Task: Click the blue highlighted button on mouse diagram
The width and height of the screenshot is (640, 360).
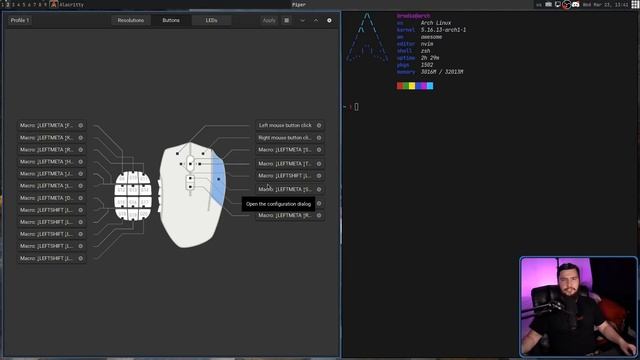Action: coord(218,180)
